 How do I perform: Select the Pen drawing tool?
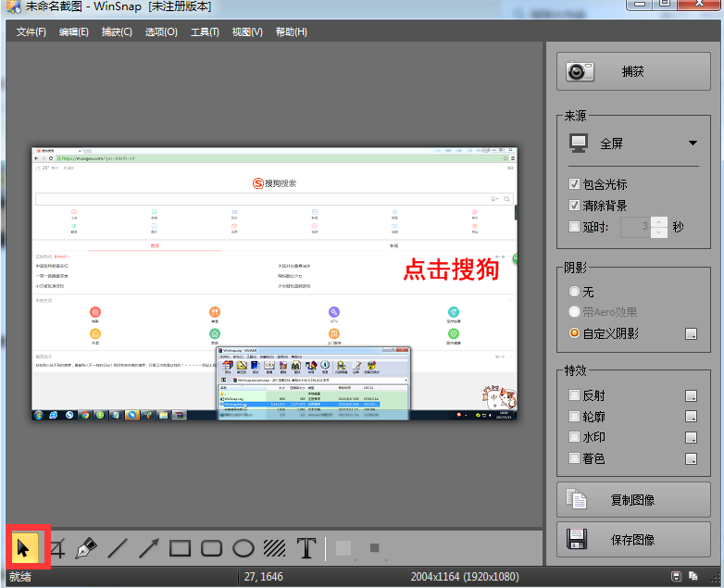(x=86, y=548)
